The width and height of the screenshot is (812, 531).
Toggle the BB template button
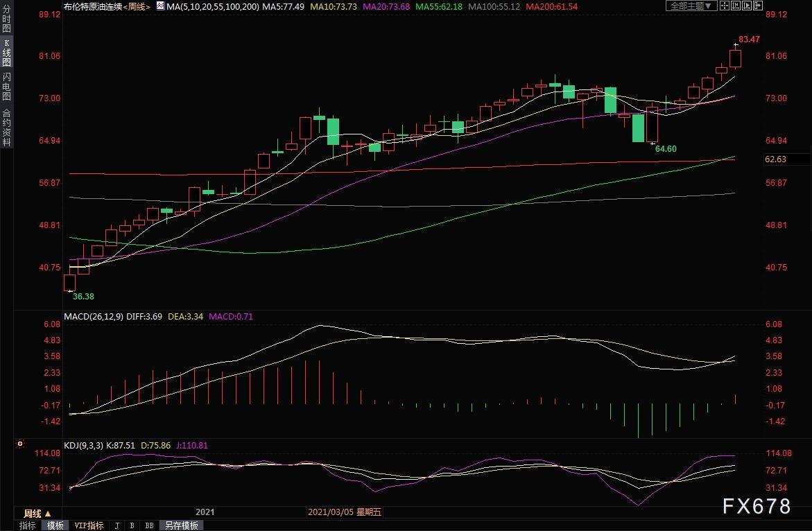click(x=149, y=525)
